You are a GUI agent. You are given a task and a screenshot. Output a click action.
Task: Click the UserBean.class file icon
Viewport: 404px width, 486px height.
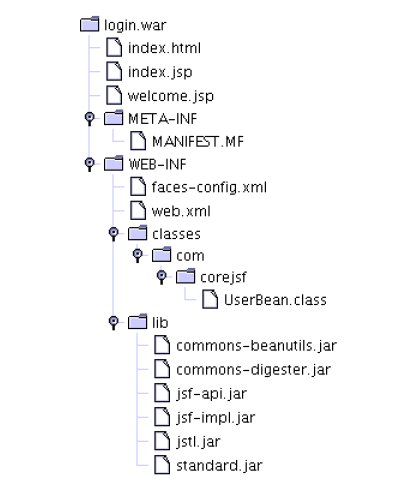pos(210,299)
